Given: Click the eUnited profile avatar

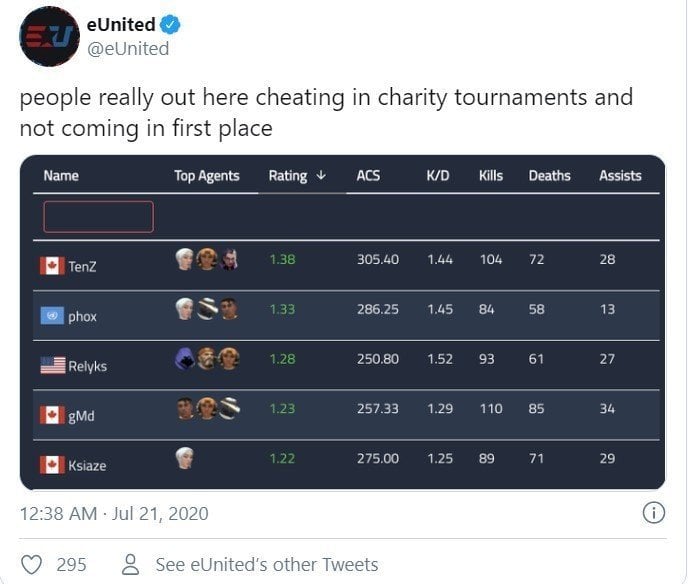Looking at the screenshot, I should coord(49,36).
